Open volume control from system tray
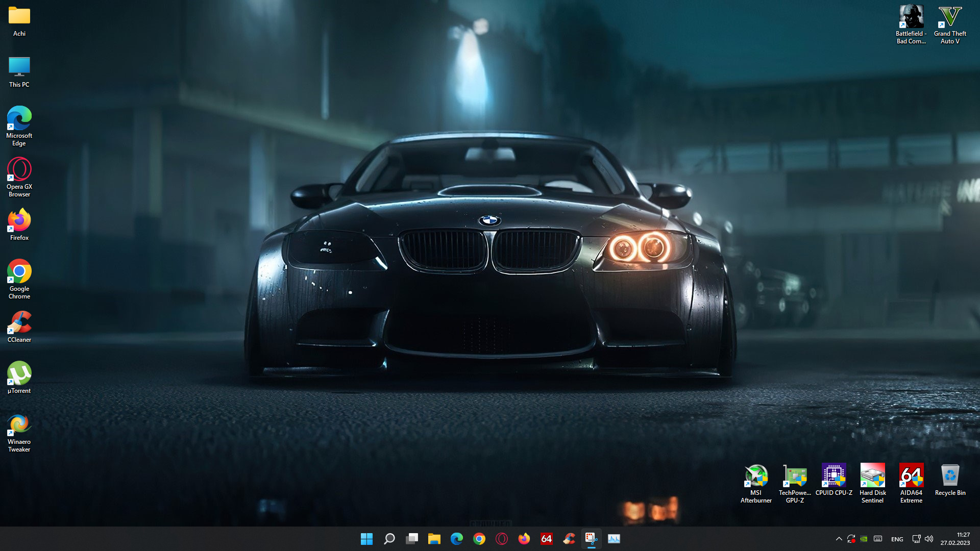The width and height of the screenshot is (980, 551). click(x=929, y=539)
